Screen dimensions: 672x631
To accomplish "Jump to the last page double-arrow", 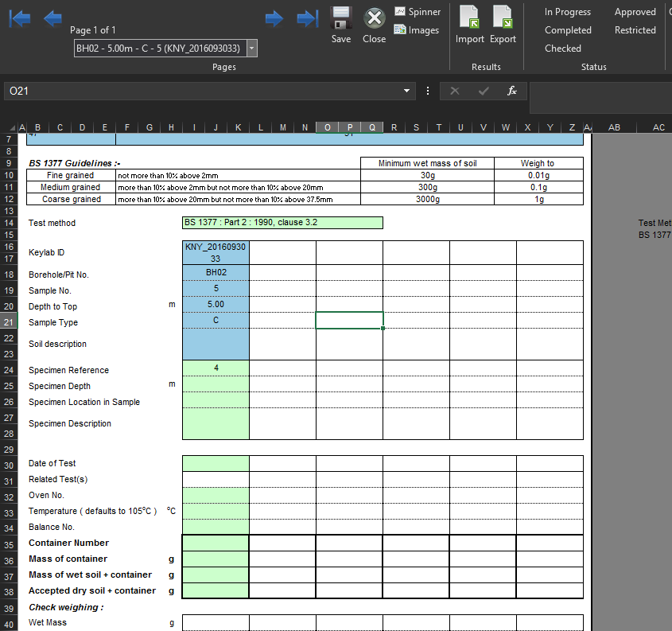I will (307, 18).
